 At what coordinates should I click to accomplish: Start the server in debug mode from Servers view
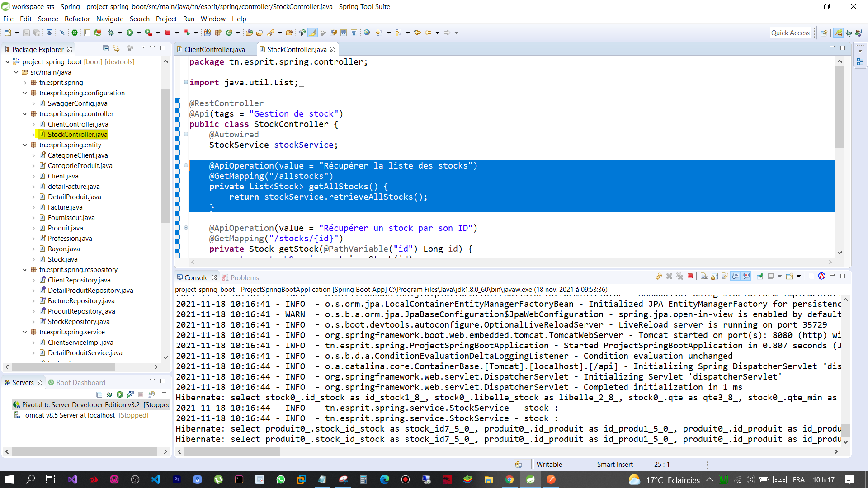click(109, 394)
